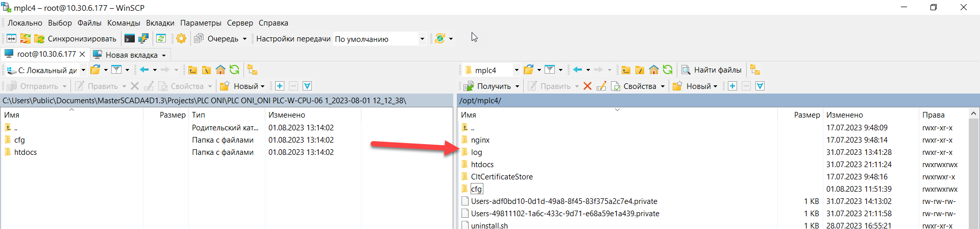The width and height of the screenshot is (980, 229).
Task: Go to root directory in remote panel
Action: [x=640, y=70]
